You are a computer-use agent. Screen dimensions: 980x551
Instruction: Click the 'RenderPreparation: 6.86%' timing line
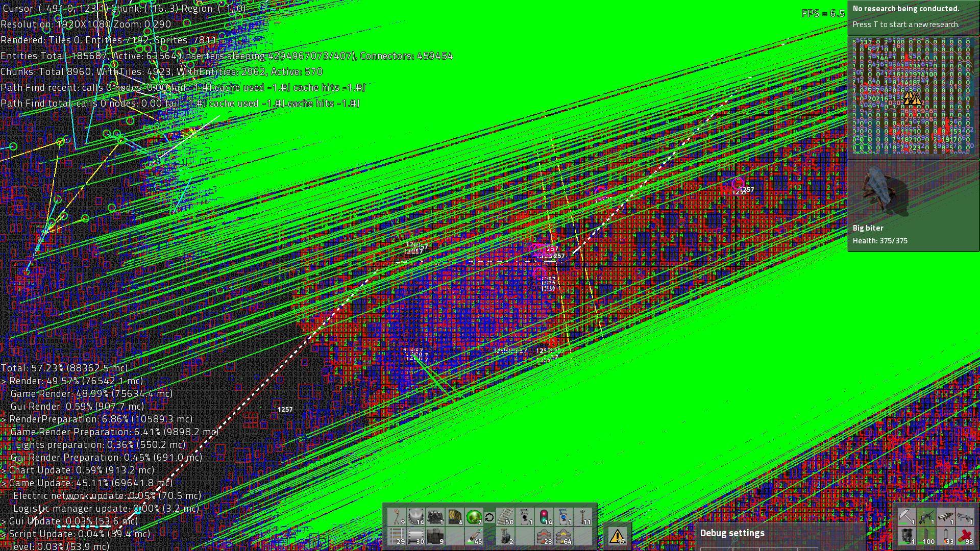tap(97, 419)
